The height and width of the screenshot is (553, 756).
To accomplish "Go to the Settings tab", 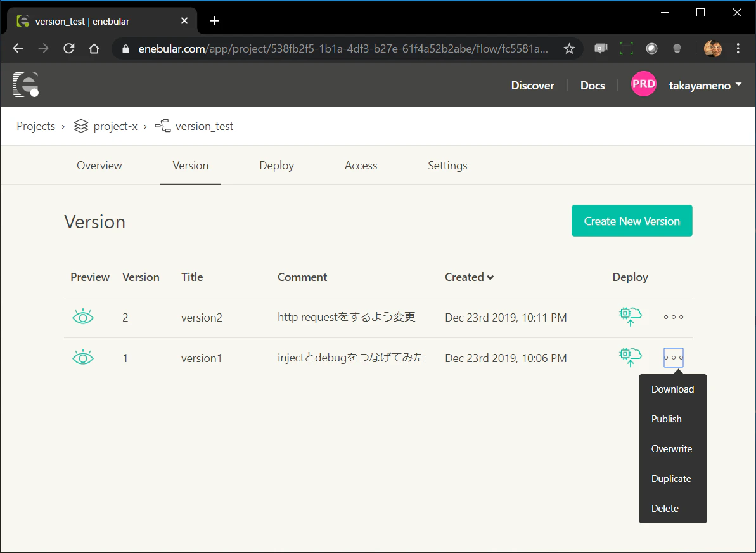I will point(447,166).
